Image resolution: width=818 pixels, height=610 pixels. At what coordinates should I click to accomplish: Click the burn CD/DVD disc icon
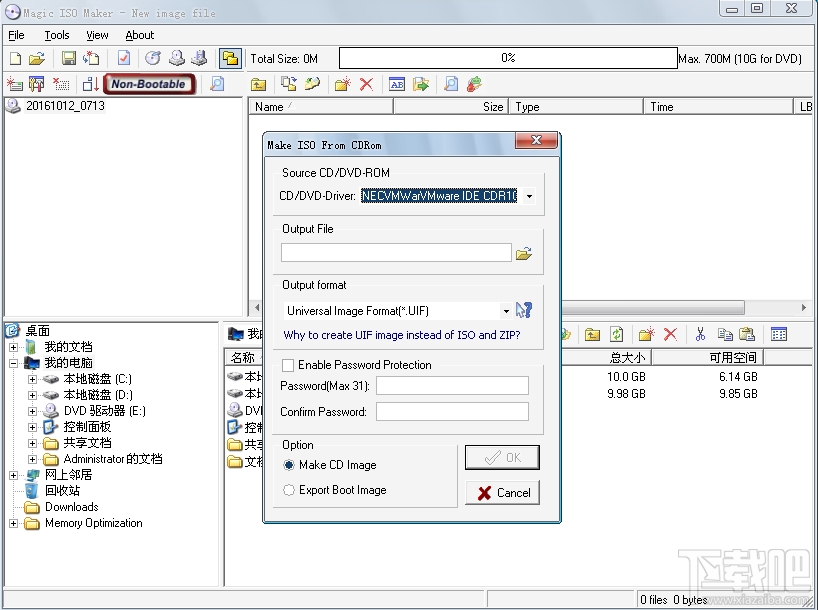(153, 58)
